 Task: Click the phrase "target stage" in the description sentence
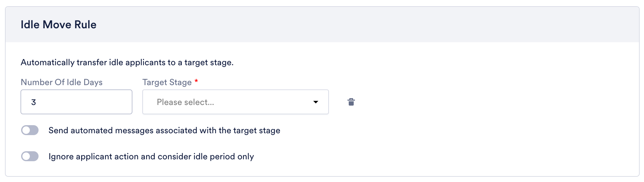208,62
